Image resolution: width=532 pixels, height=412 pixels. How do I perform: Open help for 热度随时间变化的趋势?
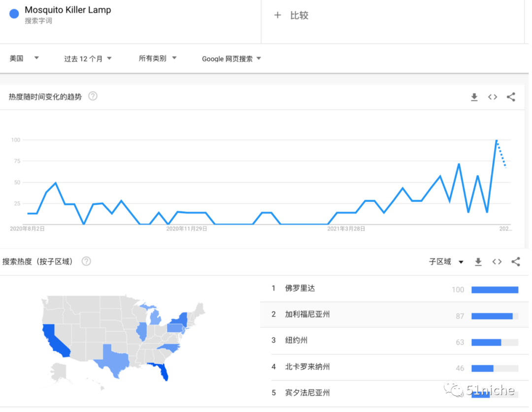(93, 96)
